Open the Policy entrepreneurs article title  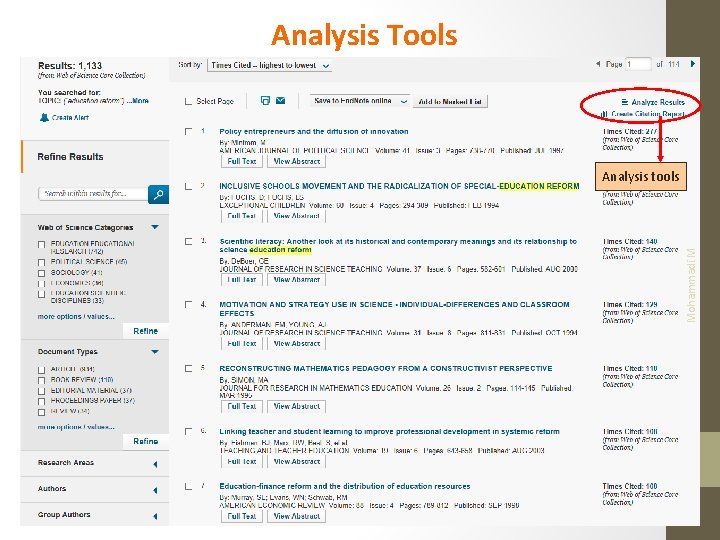[314, 131]
